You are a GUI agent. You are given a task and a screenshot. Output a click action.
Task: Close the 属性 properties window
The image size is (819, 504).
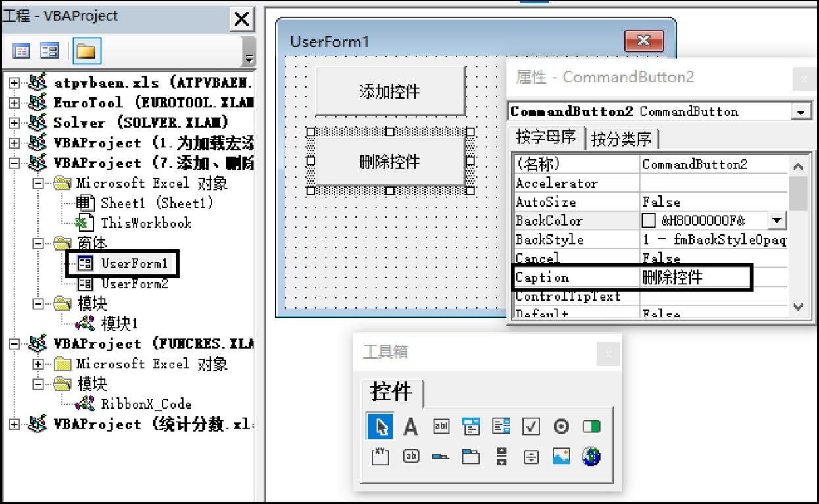[805, 80]
